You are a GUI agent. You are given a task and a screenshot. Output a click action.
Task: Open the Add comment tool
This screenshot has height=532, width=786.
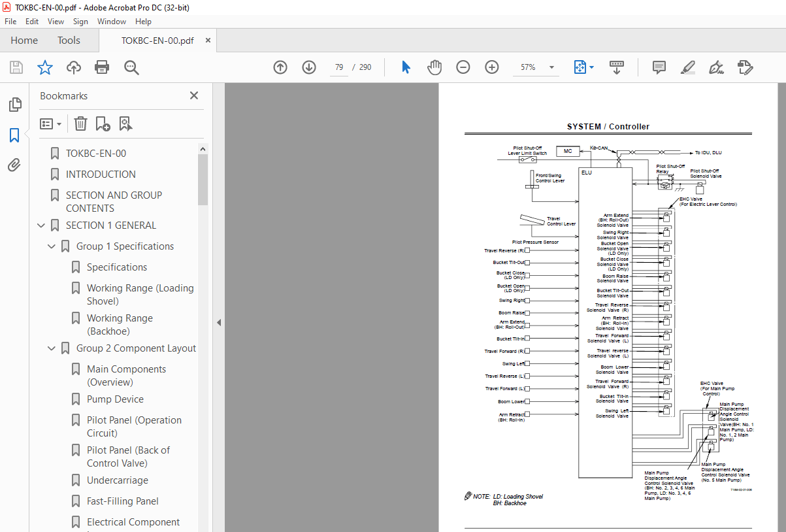(x=659, y=67)
